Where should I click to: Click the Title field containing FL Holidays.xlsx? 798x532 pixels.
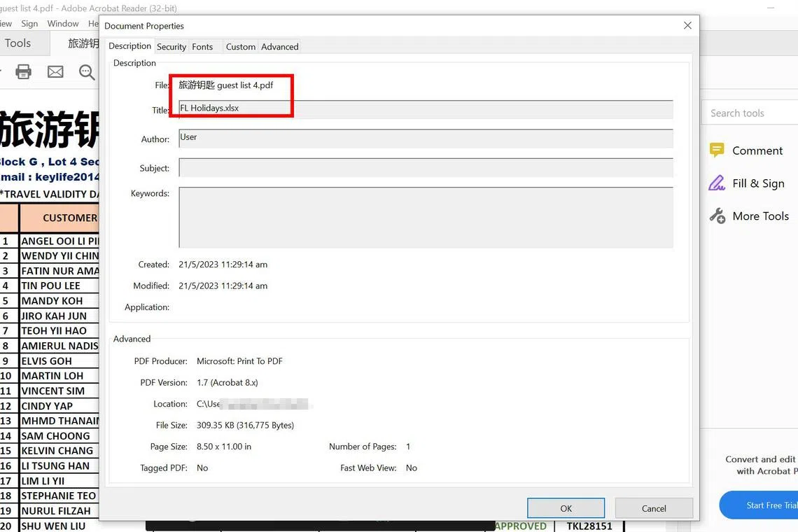pos(426,109)
